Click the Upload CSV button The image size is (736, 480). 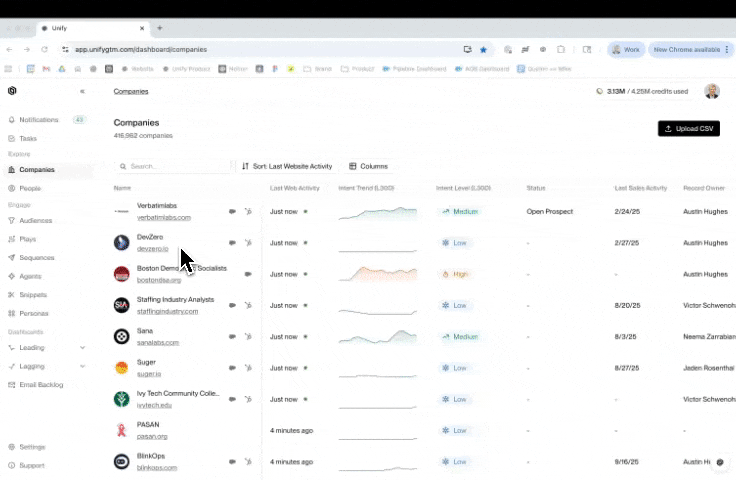pyautogui.click(x=689, y=129)
